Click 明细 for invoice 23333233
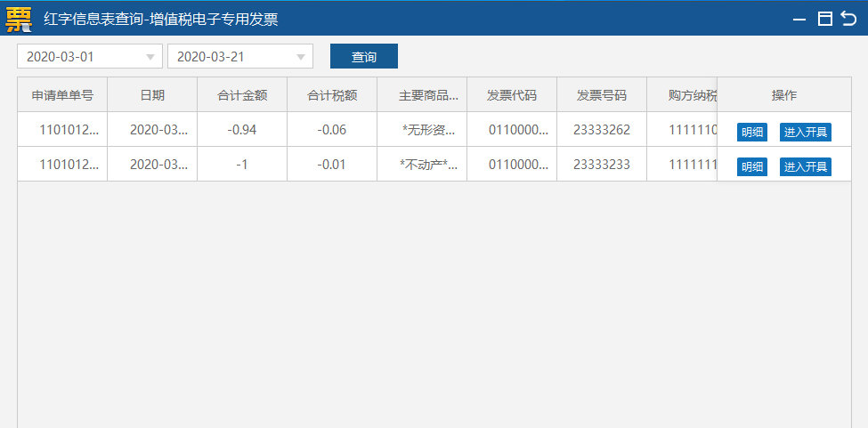Screen dimensions: 868x428 [x=751, y=166]
